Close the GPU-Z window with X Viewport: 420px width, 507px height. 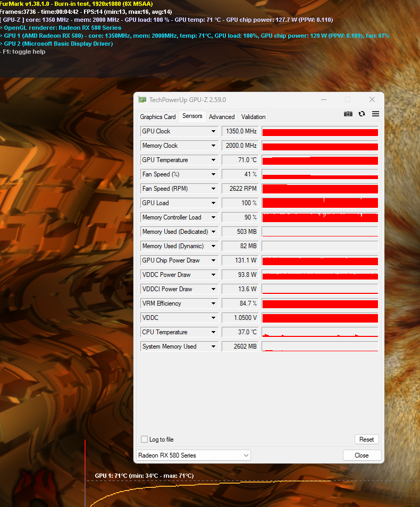pyautogui.click(x=372, y=99)
